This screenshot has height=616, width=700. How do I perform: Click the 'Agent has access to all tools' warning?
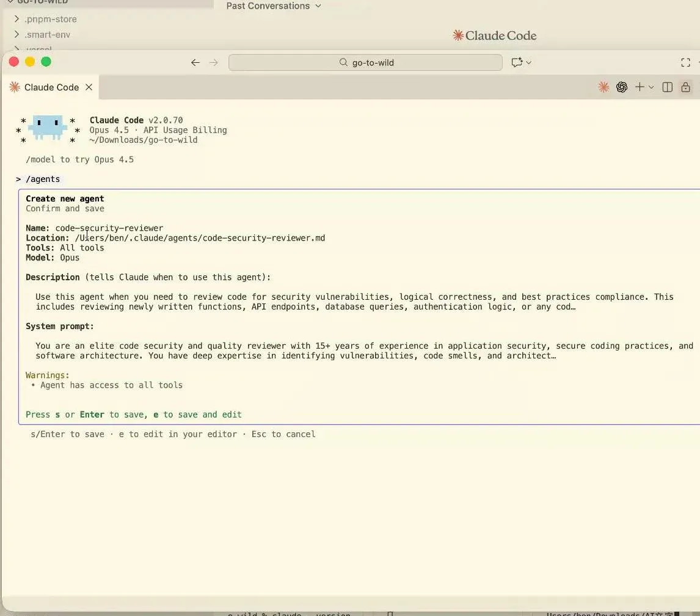coord(112,385)
